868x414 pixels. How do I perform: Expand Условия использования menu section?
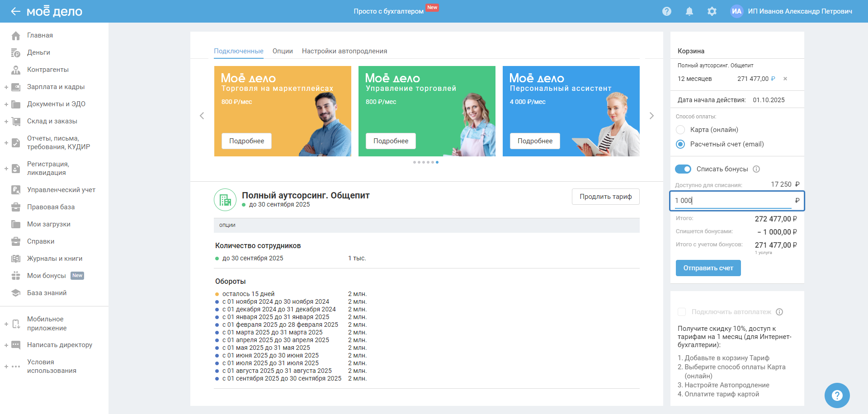coord(6,367)
